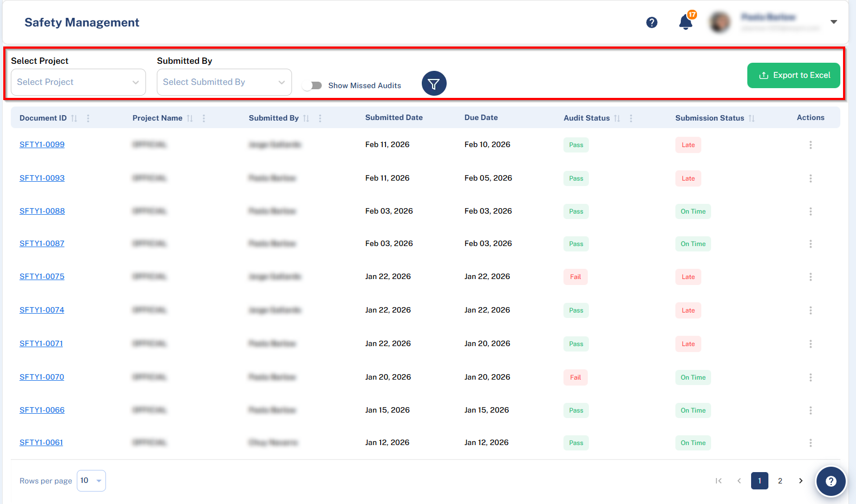
Task: Open the Select Submitted By dropdown
Action: (224, 82)
